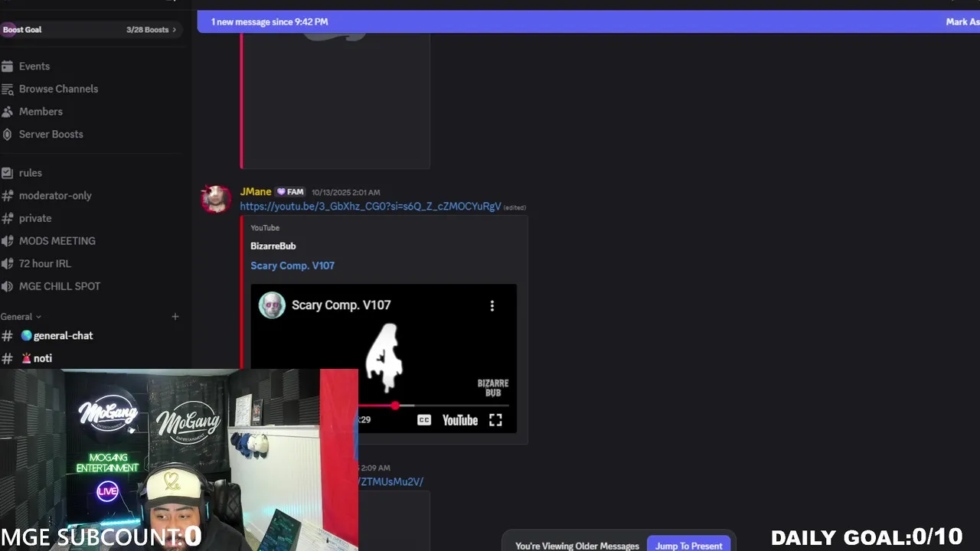Toggle closed captions on the video
The width and height of the screenshot is (980, 551).
[424, 420]
